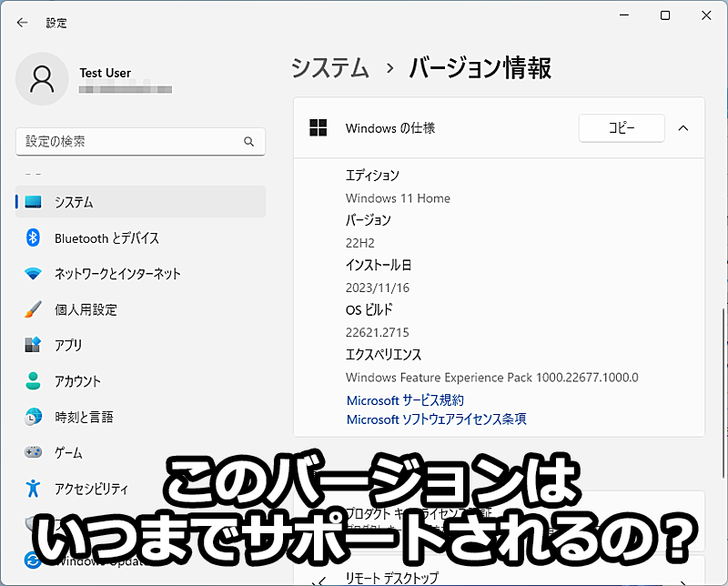The height and width of the screenshot is (586, 728).
Task: Open Microsoft ソフトウェアライセンス条項 link
Action: (436, 419)
